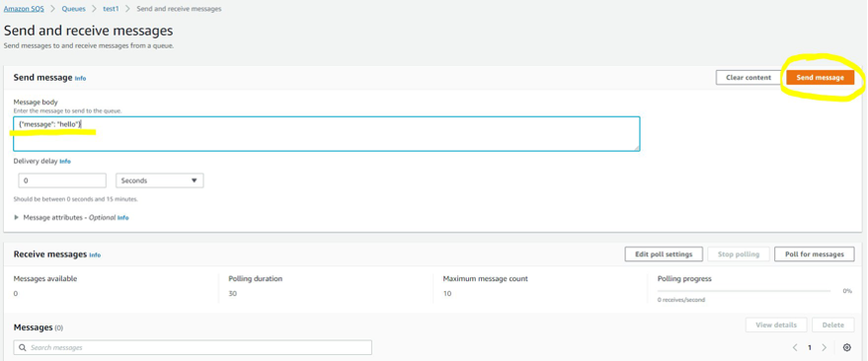The height and width of the screenshot is (361, 868).
Task: Click the Send and receive messages heading
Action: tap(89, 31)
